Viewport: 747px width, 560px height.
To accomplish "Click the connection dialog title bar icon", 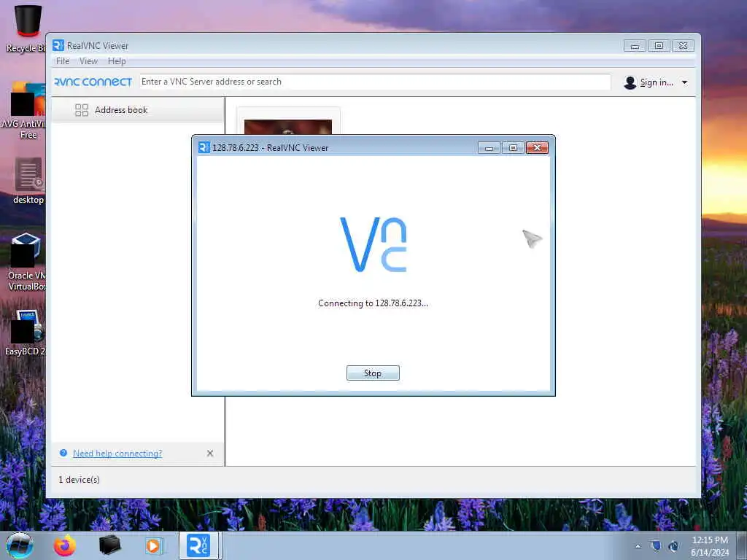I will click(x=204, y=147).
